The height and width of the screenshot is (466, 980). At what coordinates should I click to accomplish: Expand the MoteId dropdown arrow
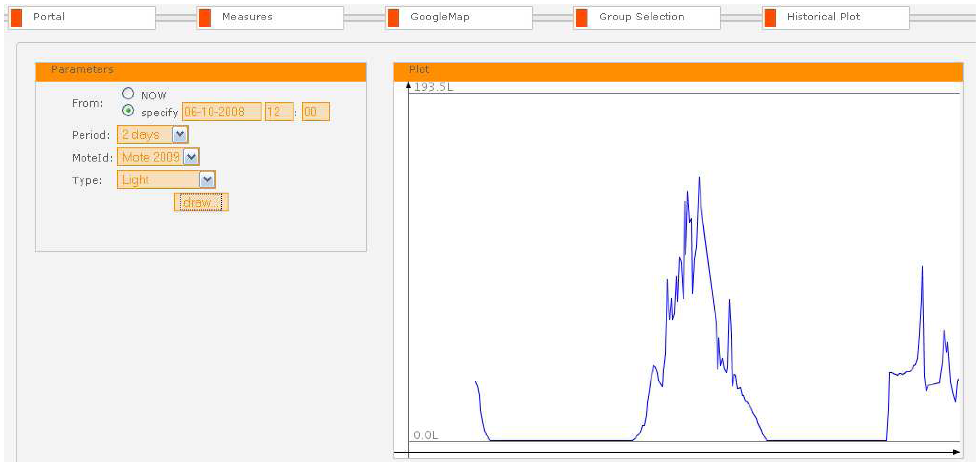[x=191, y=157]
